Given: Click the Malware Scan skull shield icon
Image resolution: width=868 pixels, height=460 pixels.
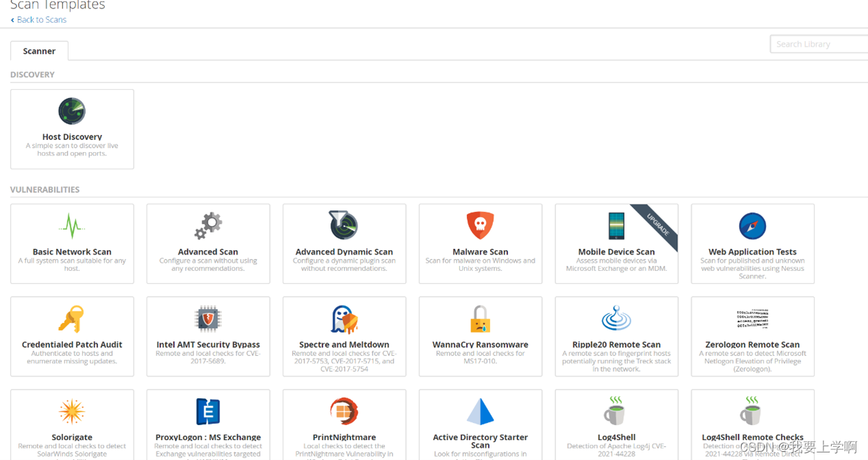Looking at the screenshot, I should [x=481, y=226].
